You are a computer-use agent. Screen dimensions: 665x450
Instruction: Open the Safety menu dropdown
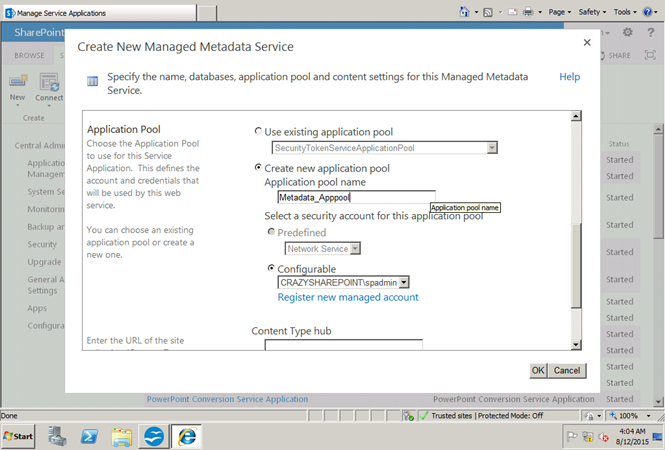[592, 12]
